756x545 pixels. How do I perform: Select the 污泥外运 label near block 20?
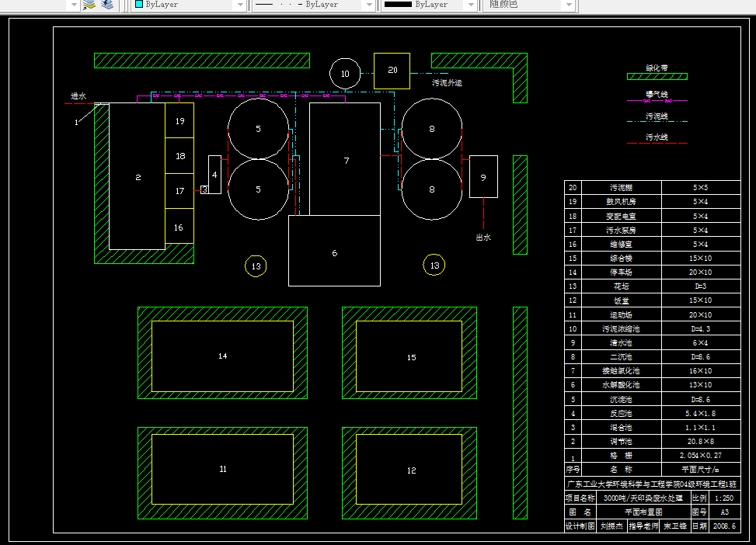[447, 83]
